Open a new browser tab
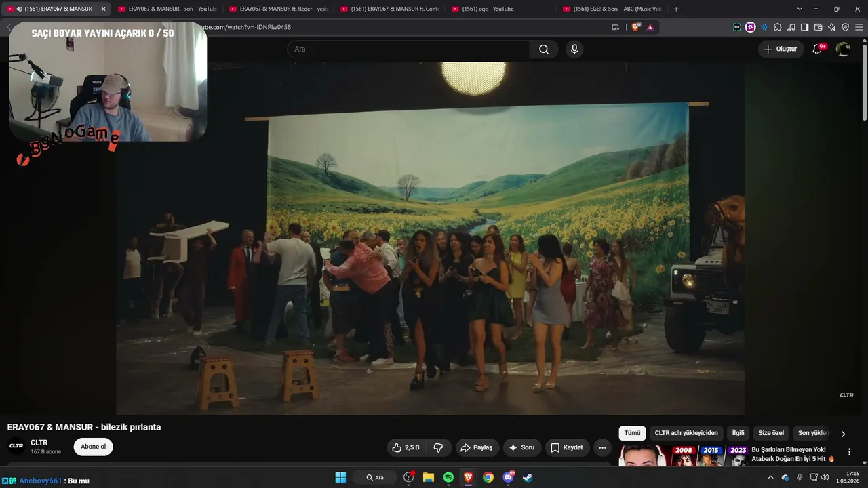Image resolution: width=868 pixels, height=488 pixels. 676,9
